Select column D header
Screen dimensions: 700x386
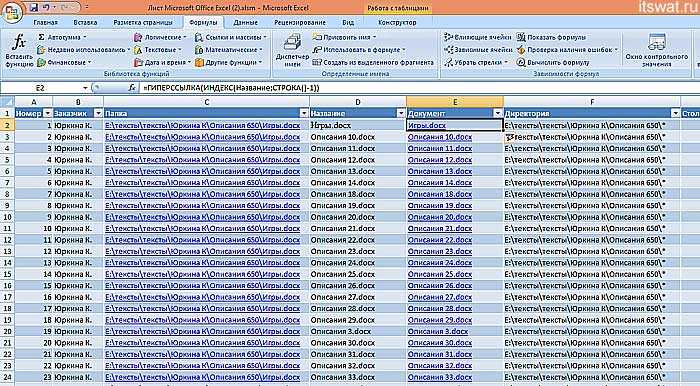pyautogui.click(x=358, y=102)
